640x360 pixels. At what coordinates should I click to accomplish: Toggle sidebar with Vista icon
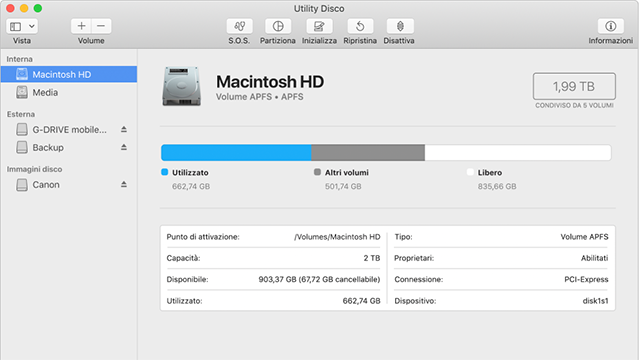click(x=16, y=27)
